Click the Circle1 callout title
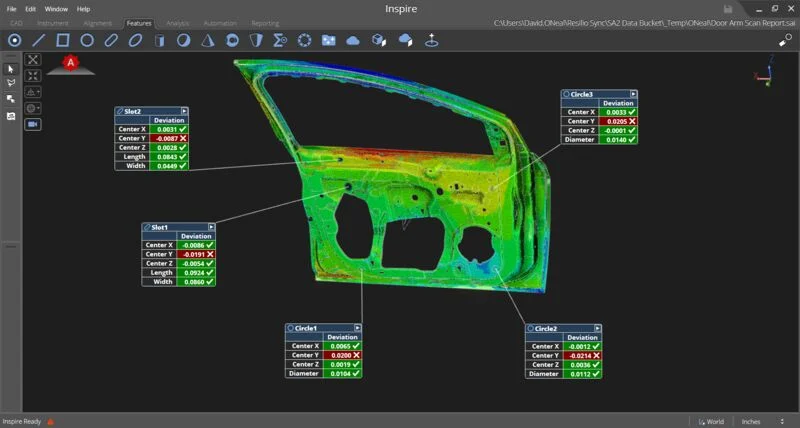 click(306, 328)
